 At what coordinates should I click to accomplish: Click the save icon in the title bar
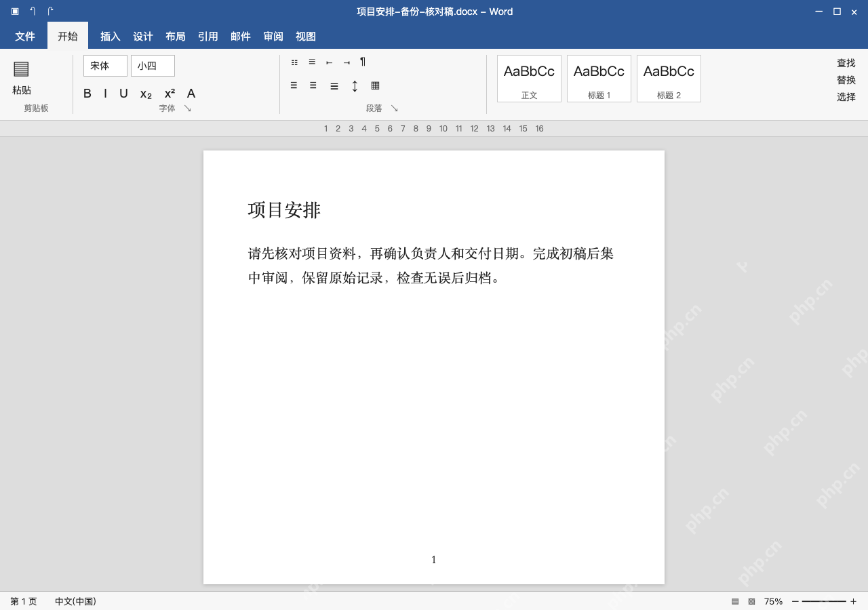(15, 11)
